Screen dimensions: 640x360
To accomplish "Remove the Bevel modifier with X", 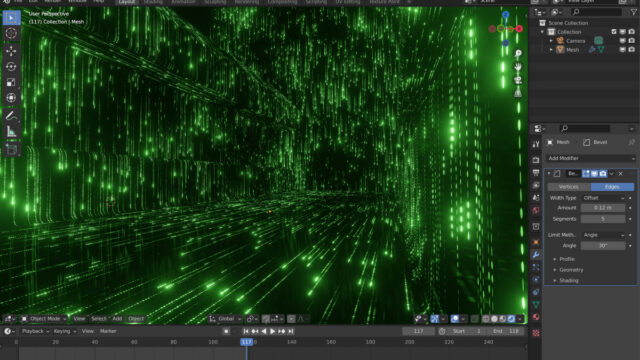I will tap(621, 174).
